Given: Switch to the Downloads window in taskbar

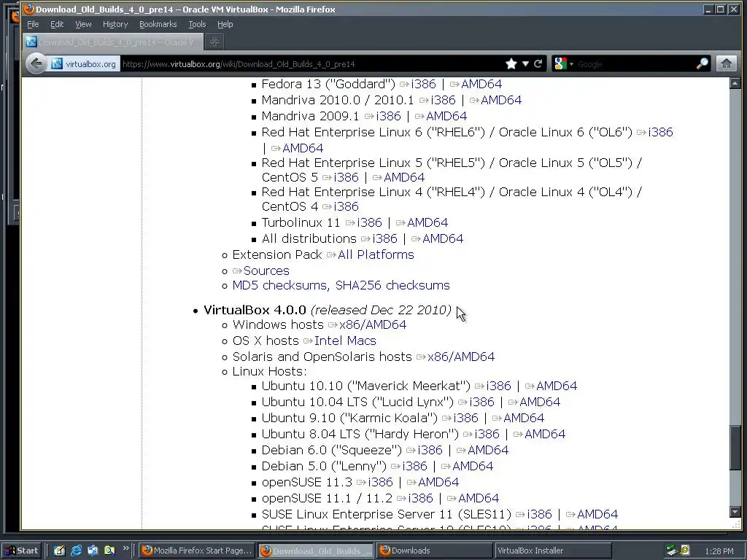Looking at the screenshot, I should tap(435, 551).
